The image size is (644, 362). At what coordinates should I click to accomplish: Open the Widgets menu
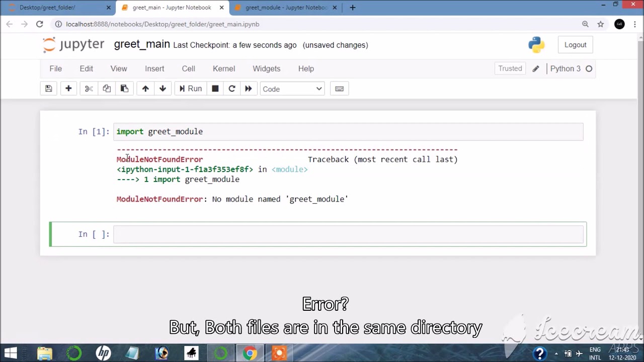pos(266,69)
